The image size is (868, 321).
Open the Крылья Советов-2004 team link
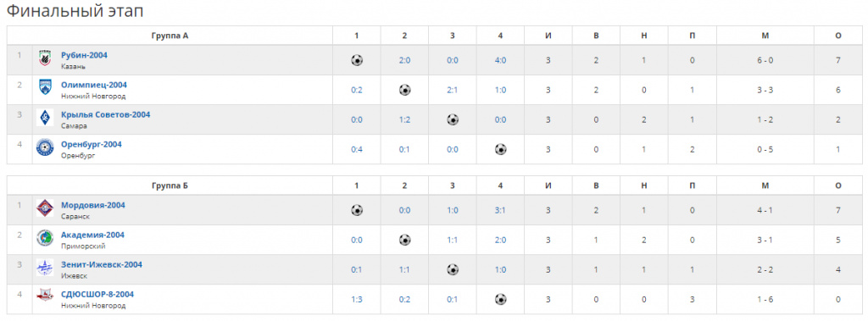(x=105, y=114)
